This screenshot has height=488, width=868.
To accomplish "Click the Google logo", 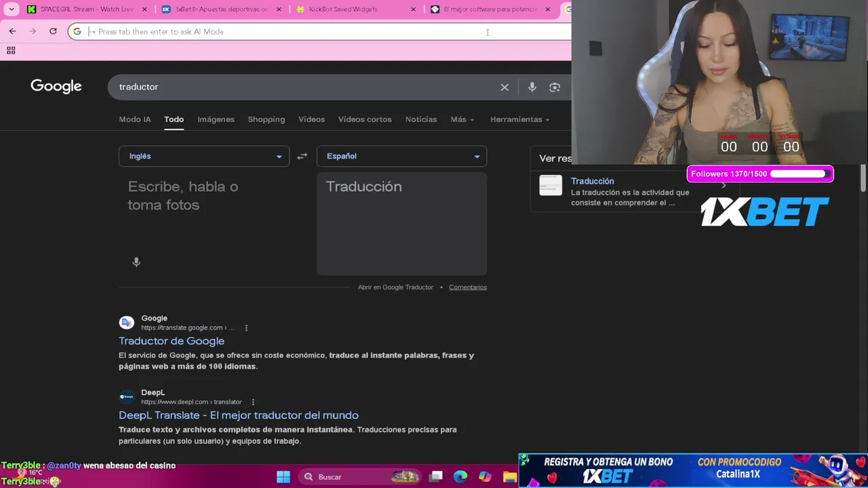I will (56, 86).
